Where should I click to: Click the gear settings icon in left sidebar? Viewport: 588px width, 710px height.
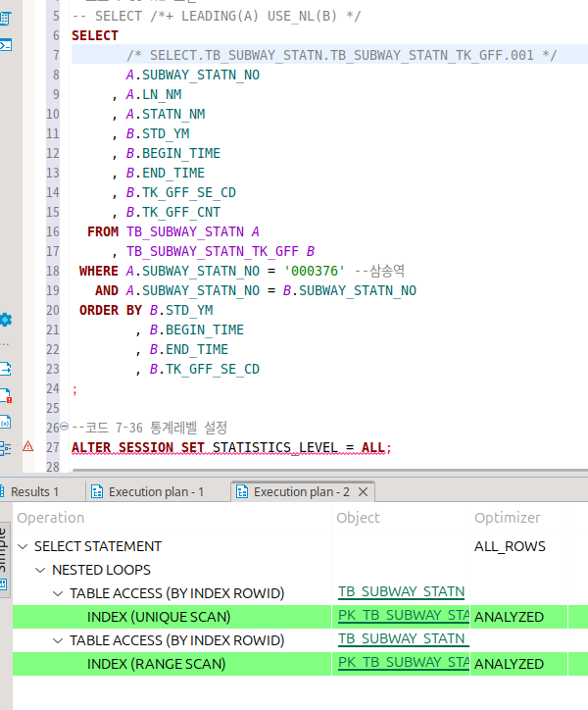[x=5, y=320]
